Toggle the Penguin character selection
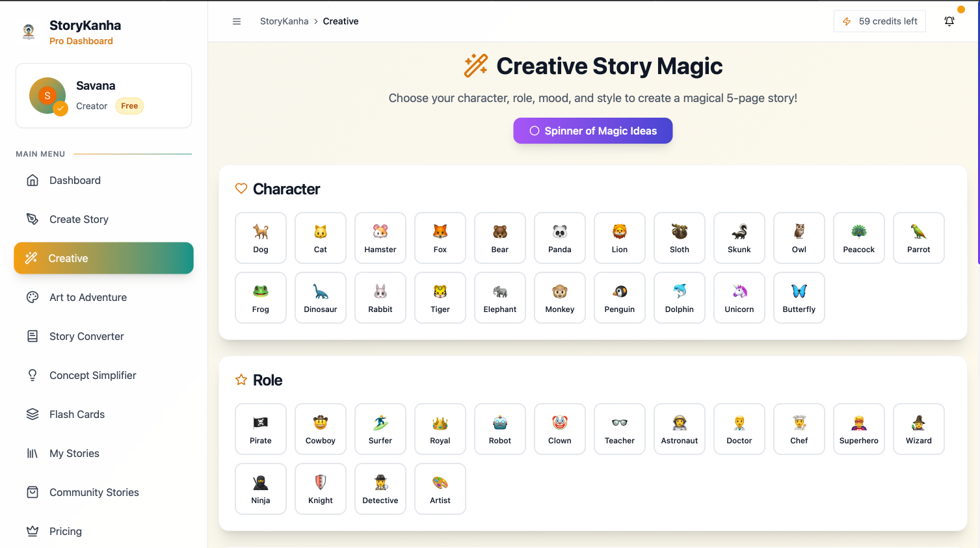This screenshot has height=548, width=980. point(619,298)
